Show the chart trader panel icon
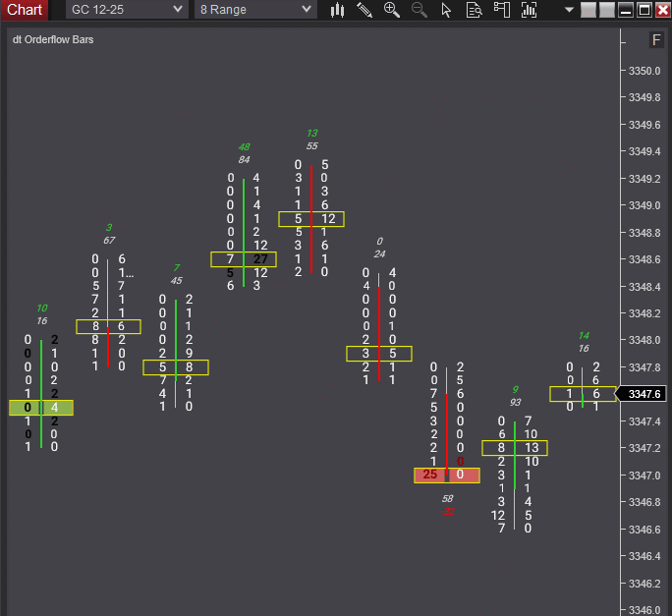 coord(501,10)
